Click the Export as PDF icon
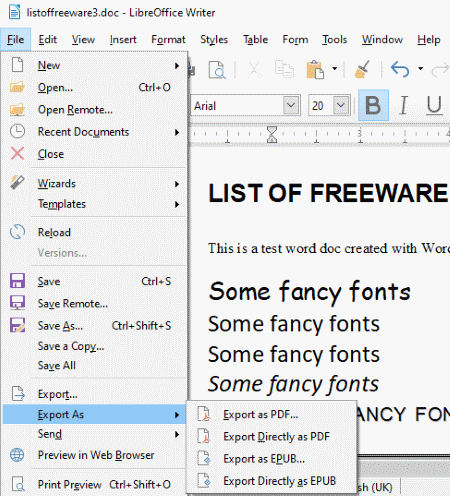The height and width of the screenshot is (496, 450). (204, 414)
